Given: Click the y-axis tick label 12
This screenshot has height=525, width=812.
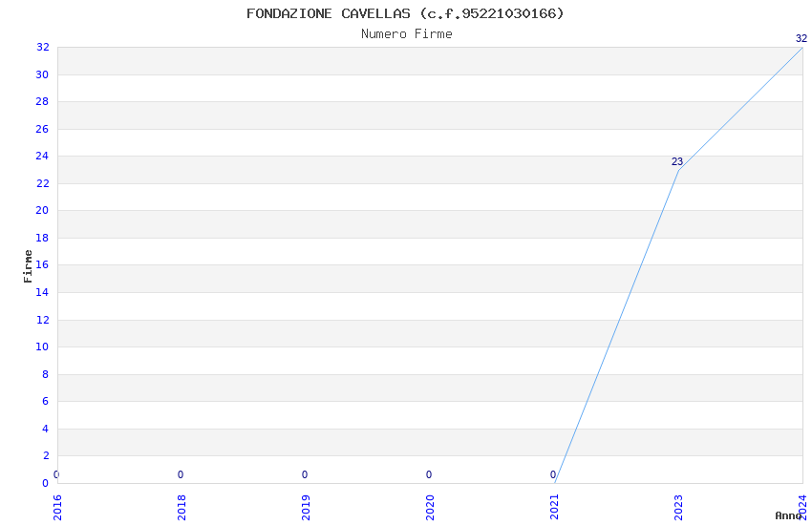Looking at the screenshot, I should click(42, 320).
